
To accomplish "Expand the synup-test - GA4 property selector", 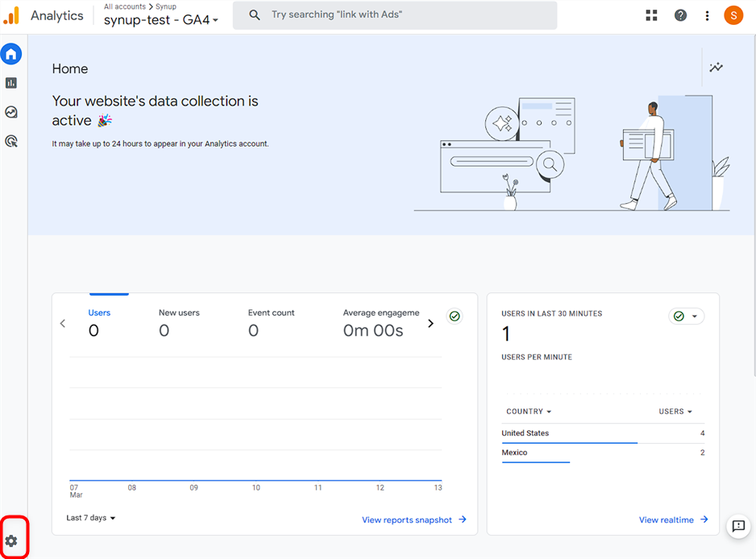I will pos(161,20).
